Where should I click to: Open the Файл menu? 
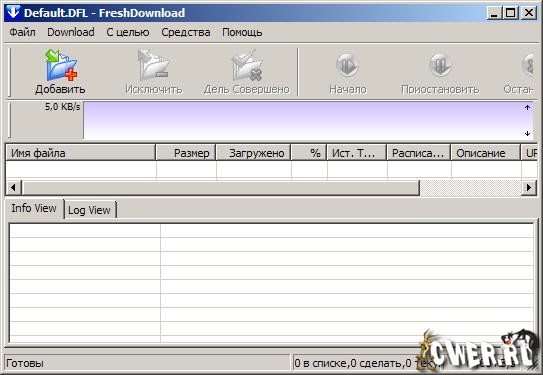[x=22, y=32]
